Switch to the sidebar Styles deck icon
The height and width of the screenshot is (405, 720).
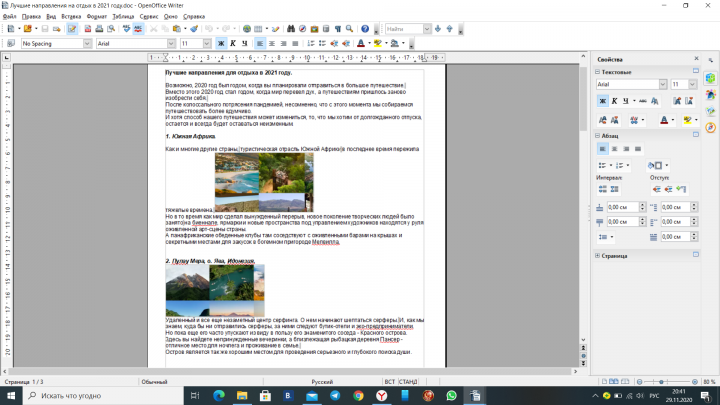point(711,95)
